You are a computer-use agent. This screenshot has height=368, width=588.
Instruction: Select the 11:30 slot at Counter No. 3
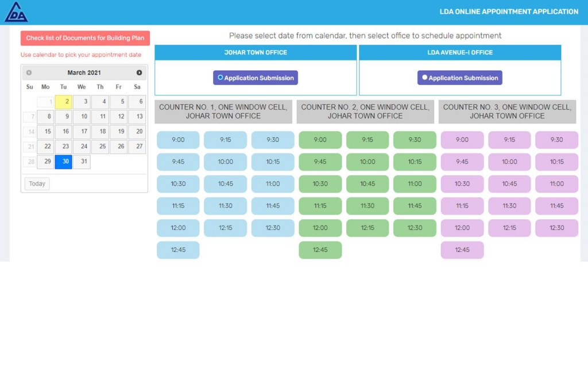pos(509,206)
